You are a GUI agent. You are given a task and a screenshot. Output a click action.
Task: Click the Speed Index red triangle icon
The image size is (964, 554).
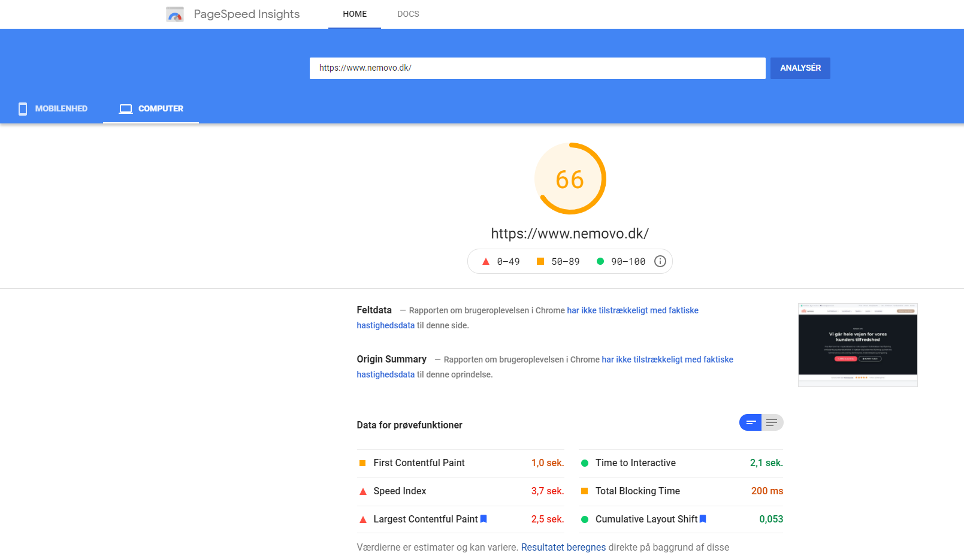coord(363,491)
